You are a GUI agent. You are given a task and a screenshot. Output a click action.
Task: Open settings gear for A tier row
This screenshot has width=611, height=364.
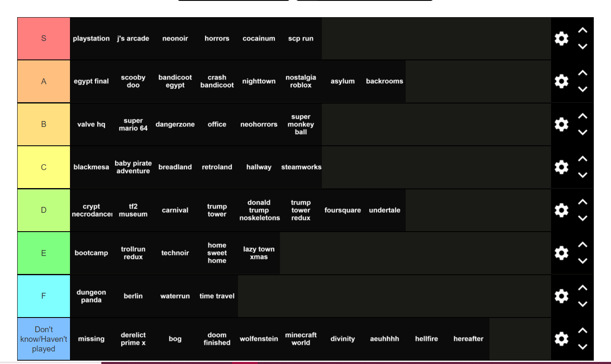tap(561, 81)
